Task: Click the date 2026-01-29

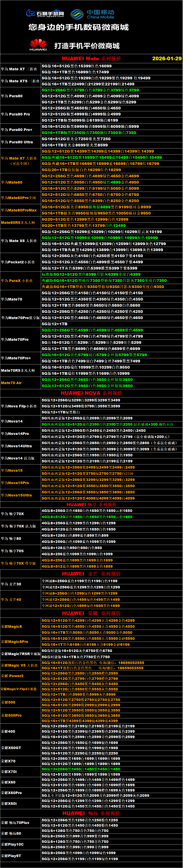Action: pyautogui.click(x=166, y=59)
